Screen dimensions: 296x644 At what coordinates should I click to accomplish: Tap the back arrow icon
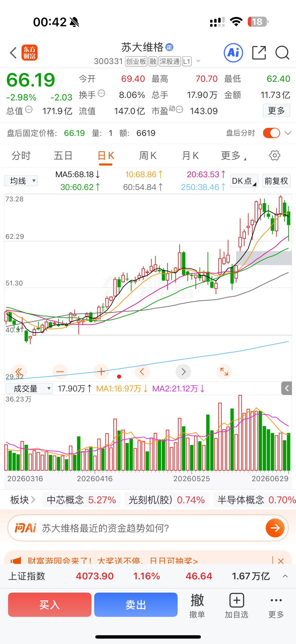click(13, 53)
